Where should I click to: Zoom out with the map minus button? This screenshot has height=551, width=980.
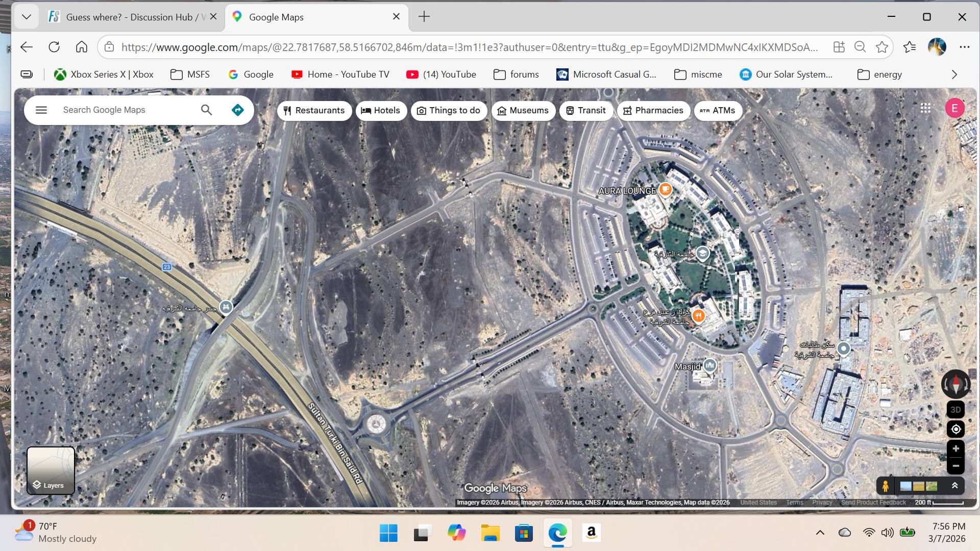[x=955, y=466]
